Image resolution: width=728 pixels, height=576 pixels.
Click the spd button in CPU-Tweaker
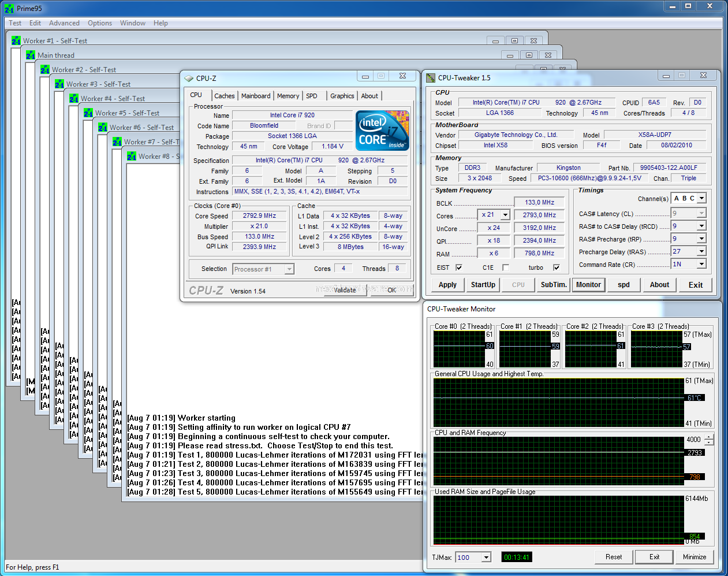pos(624,285)
